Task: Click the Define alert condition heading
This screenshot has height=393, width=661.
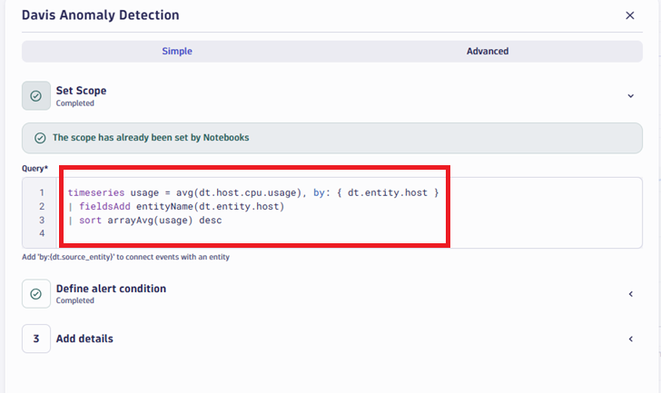Action: pyautogui.click(x=111, y=289)
